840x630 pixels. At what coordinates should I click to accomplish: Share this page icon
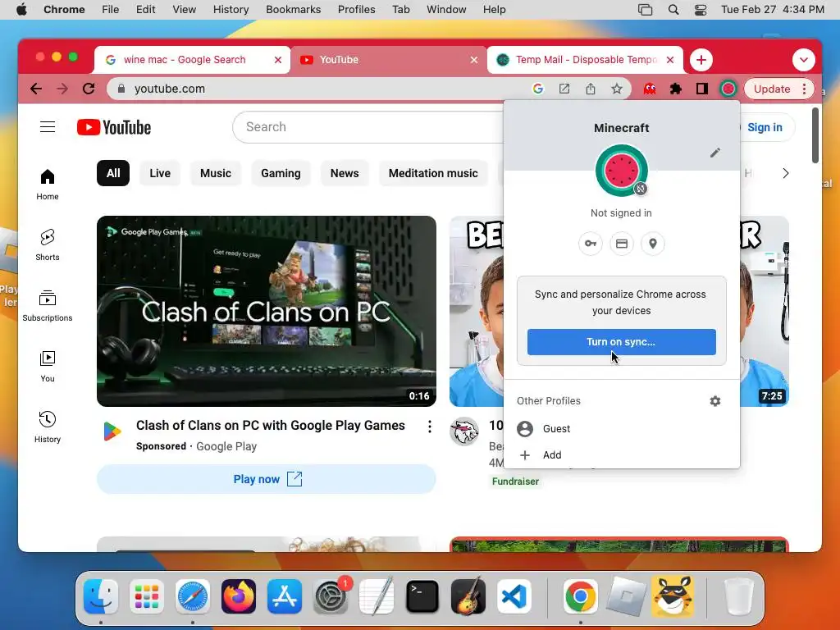[x=591, y=89]
